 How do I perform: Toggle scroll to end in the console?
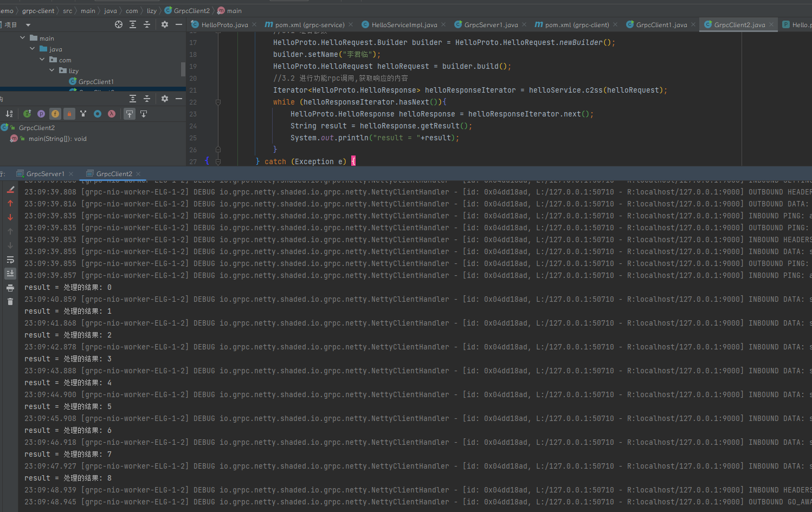(x=10, y=274)
